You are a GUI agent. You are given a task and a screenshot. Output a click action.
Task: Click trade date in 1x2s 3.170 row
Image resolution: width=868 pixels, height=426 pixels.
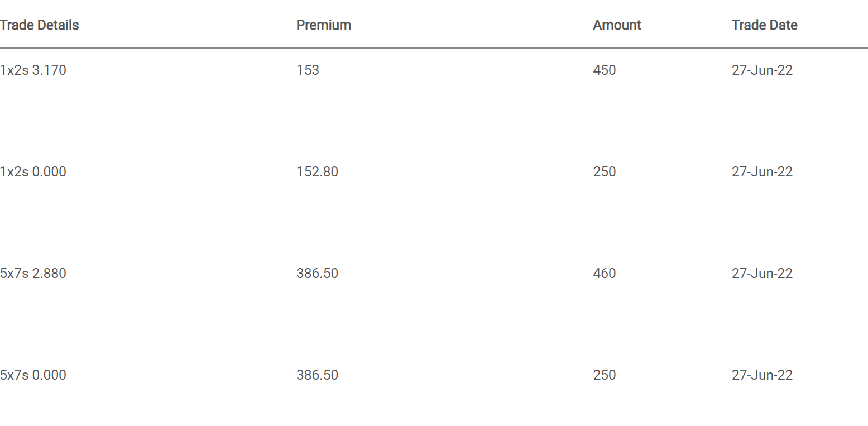click(763, 70)
